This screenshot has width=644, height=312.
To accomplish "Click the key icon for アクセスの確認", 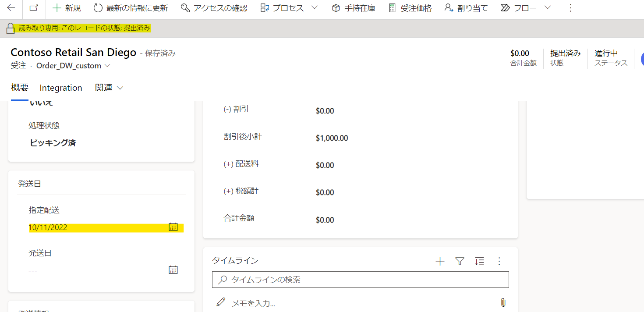I will pyautogui.click(x=185, y=8).
